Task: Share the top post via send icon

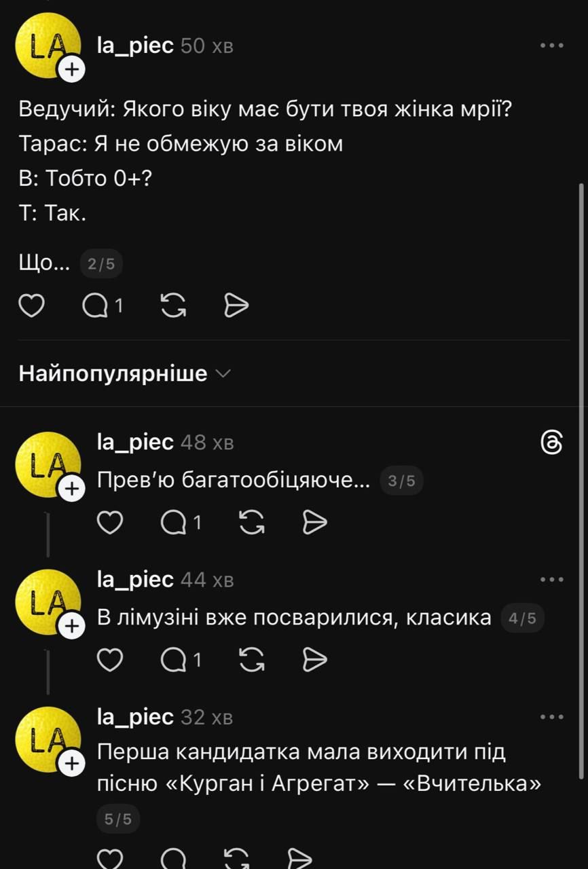Action: pos(236,307)
